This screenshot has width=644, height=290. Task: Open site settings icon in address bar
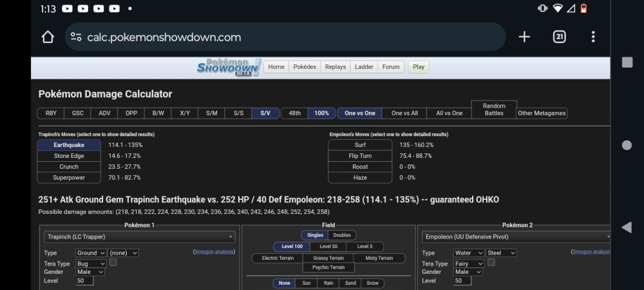click(x=76, y=37)
